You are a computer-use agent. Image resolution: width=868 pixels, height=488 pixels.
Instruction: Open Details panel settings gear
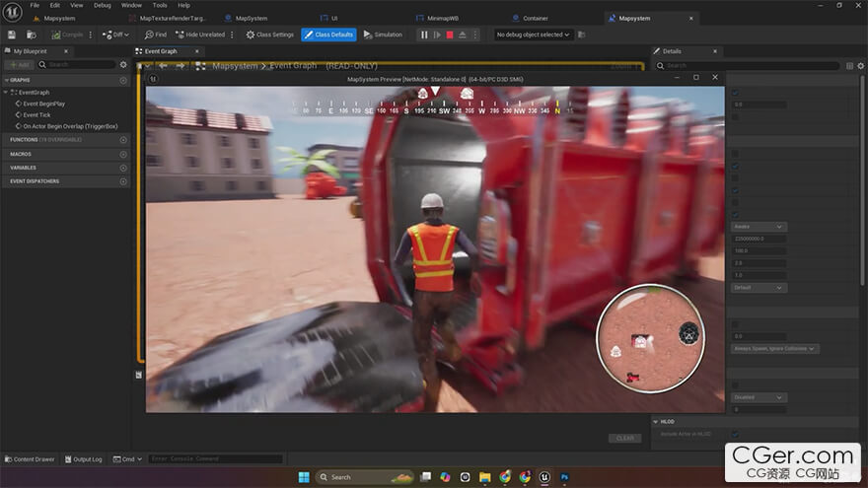(861, 66)
